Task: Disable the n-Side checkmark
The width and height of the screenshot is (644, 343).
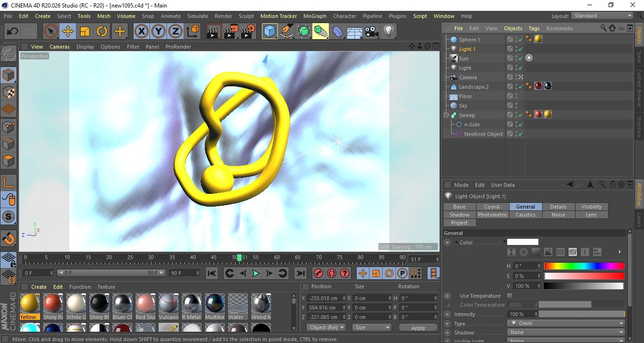Action: pos(521,125)
